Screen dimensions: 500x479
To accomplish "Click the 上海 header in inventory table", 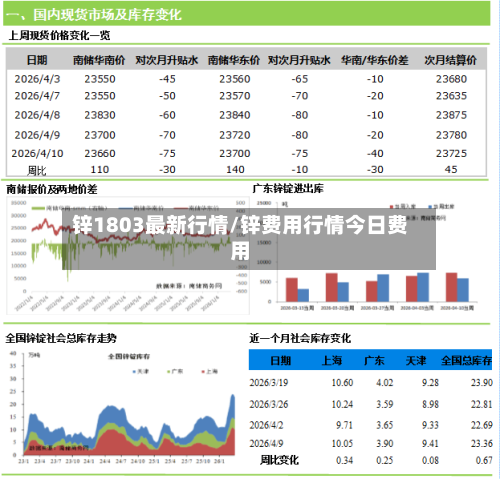I will pos(332,360).
